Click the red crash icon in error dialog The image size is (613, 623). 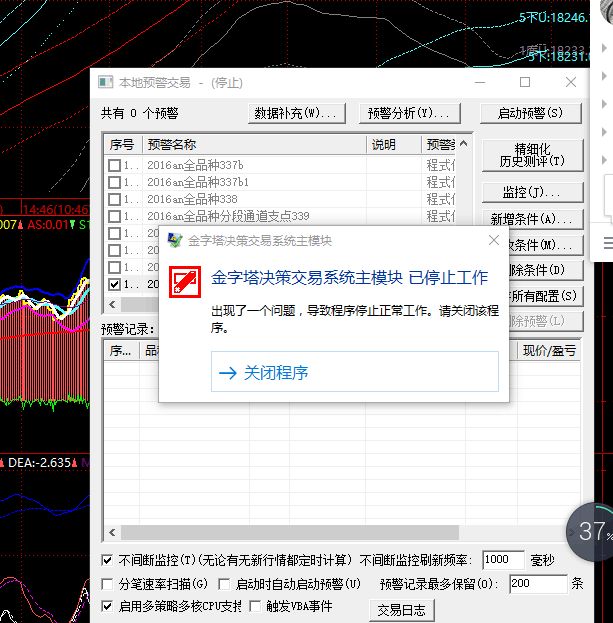point(183,280)
